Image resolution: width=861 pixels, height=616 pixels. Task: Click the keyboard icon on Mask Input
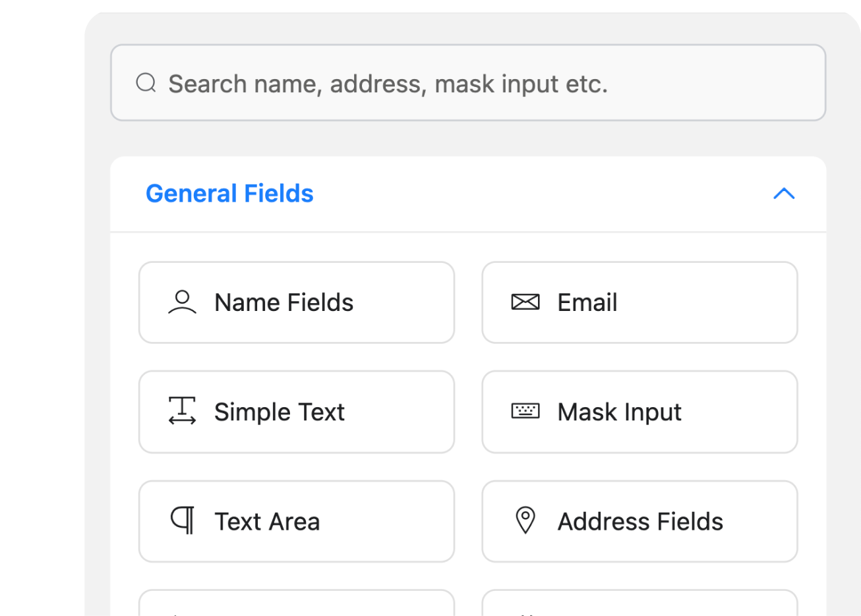[x=525, y=412]
